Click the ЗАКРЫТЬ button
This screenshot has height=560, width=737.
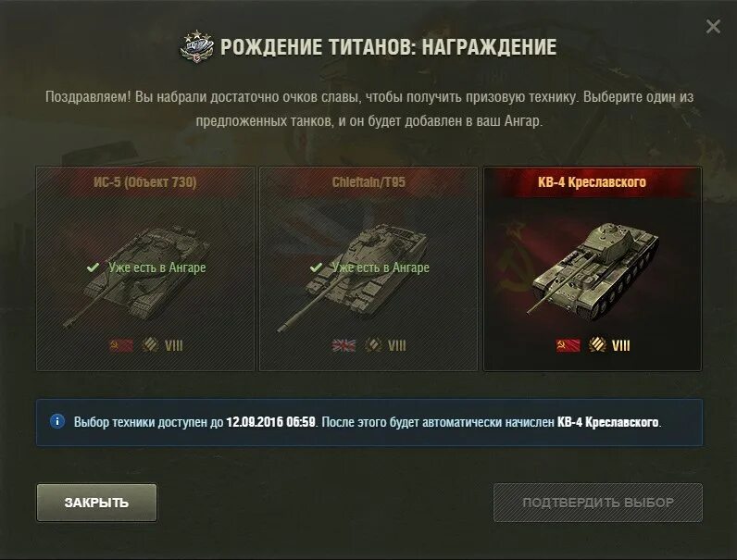[x=97, y=503]
